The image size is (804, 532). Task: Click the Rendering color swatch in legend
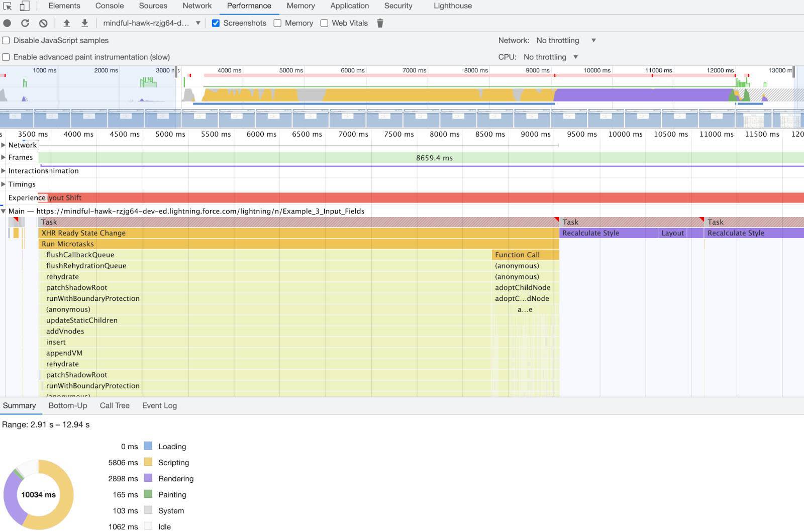click(148, 478)
